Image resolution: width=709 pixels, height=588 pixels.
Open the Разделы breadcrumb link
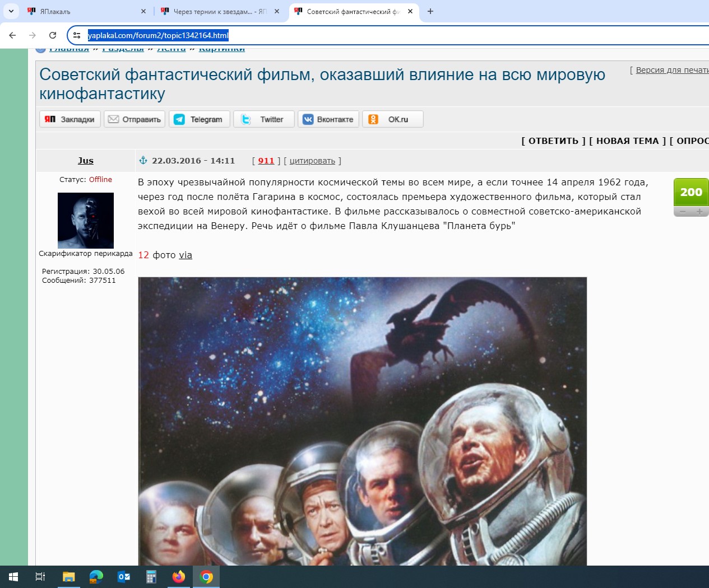(x=123, y=49)
